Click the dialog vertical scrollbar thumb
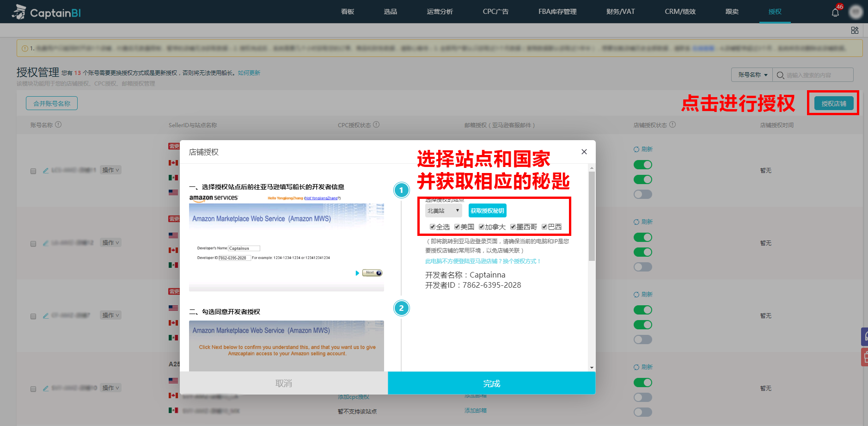This screenshot has height=426, width=868. [592, 216]
